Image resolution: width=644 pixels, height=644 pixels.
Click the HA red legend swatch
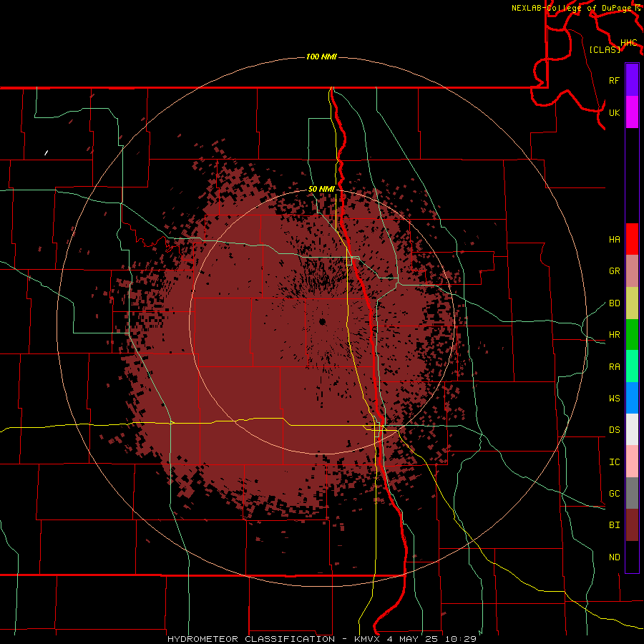click(x=632, y=239)
